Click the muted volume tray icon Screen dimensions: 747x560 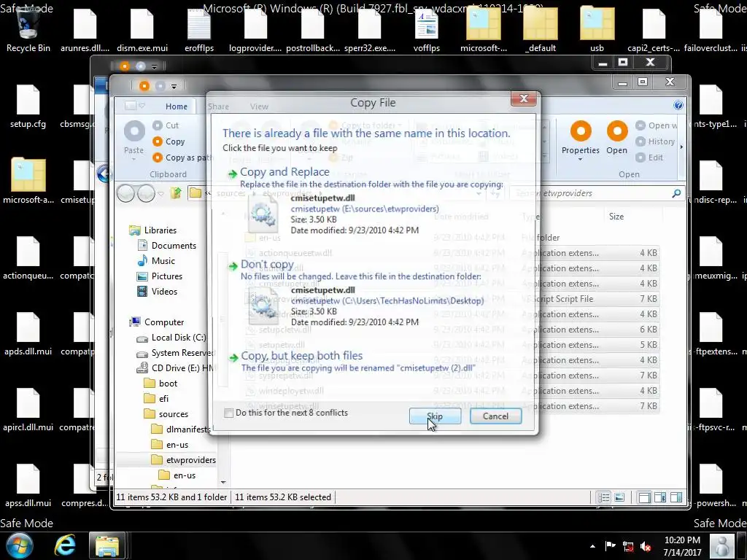(x=646, y=546)
